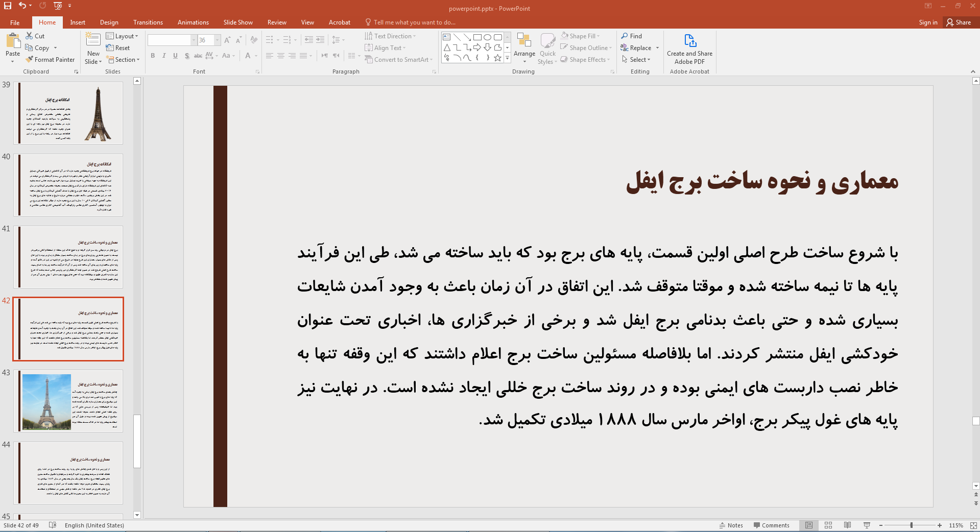Screen dimensions: 980x532
Task: Click Decrease List Level indent icon
Action: pyautogui.click(x=309, y=40)
